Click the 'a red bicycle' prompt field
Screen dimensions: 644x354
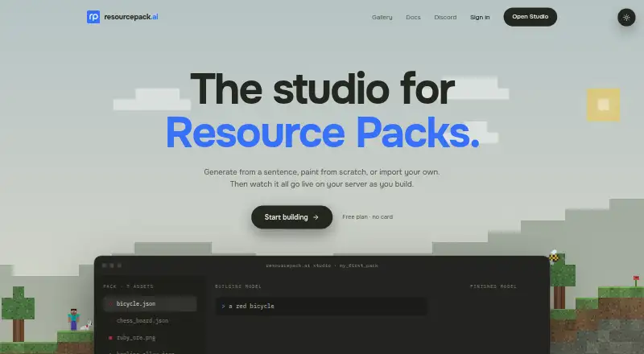321,307
